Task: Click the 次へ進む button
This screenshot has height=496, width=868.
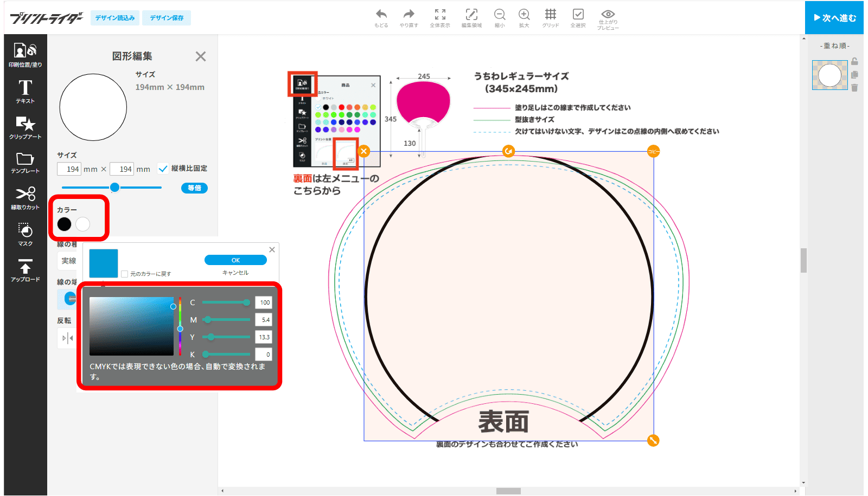Action: (x=834, y=18)
